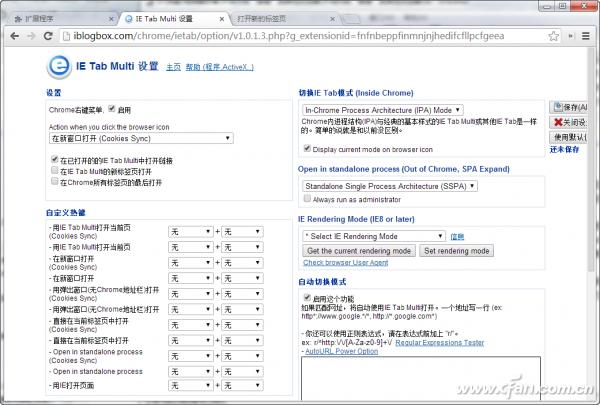Screen dimensions: 600x405
Task: Click the IE Tab Multi logo
Action: [x=59, y=66]
